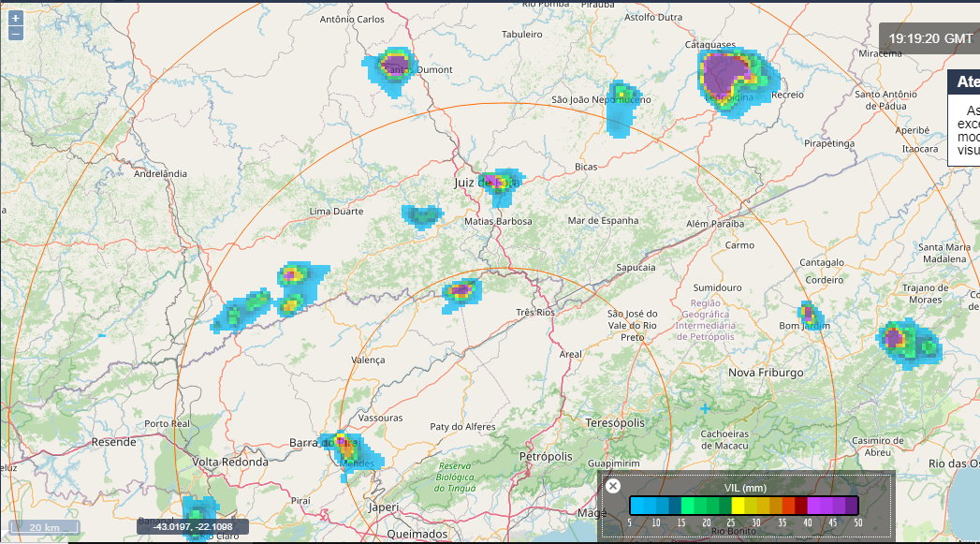Click the Cachoeiras de Macacu label

click(724, 439)
